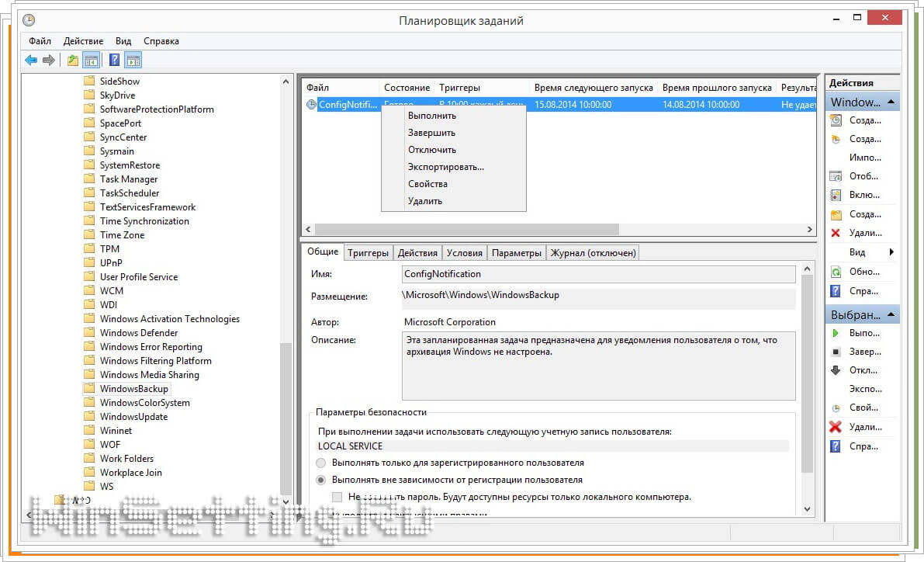Click the black square End task icon
The image size is (924, 562).
click(836, 352)
